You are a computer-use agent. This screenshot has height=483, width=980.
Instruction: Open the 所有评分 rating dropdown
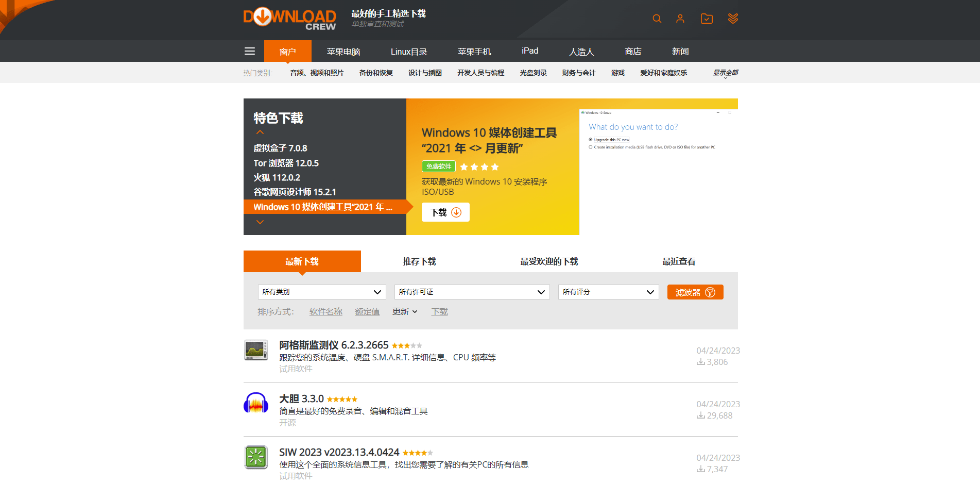click(609, 292)
